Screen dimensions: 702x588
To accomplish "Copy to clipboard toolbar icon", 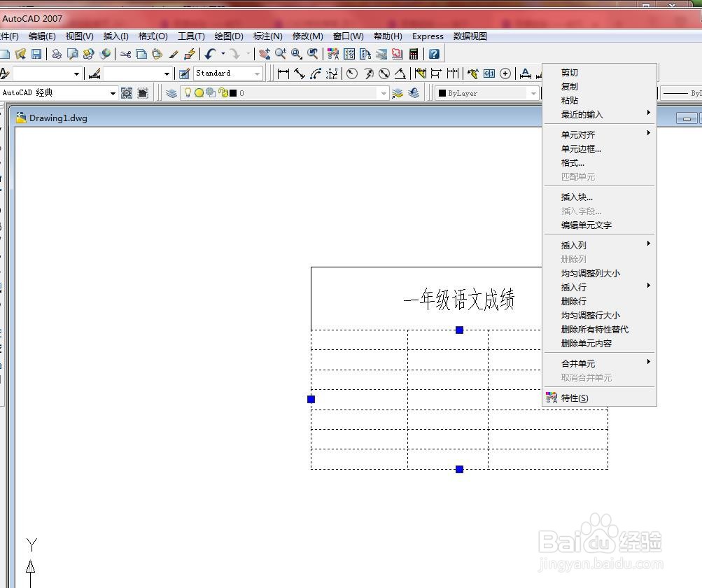I will (141, 54).
